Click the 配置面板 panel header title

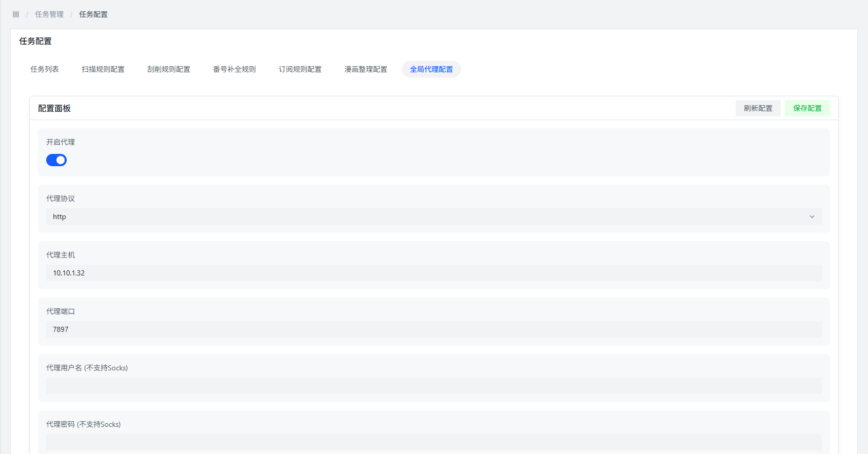tap(54, 108)
